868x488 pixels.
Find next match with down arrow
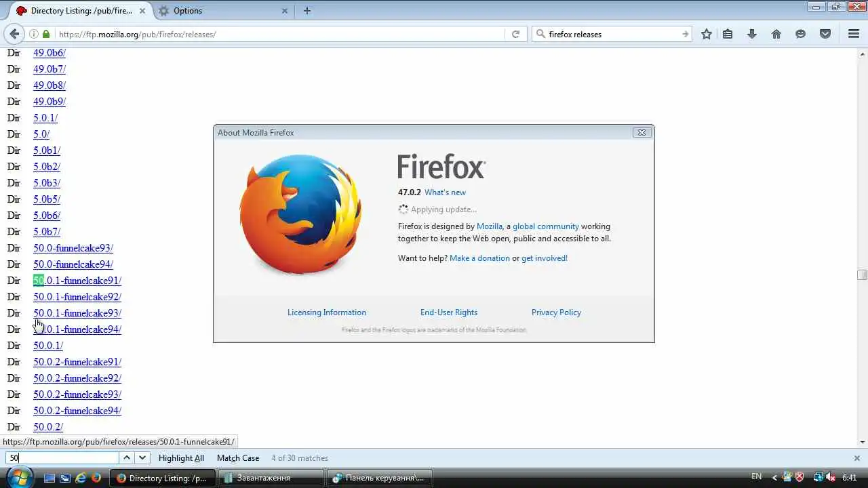pos(142,458)
